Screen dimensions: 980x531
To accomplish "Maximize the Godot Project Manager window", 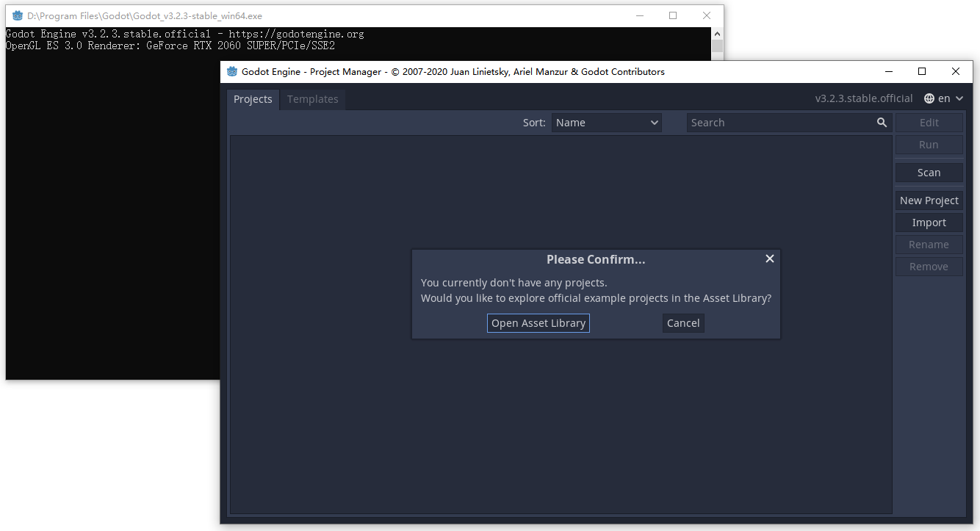I will point(922,71).
